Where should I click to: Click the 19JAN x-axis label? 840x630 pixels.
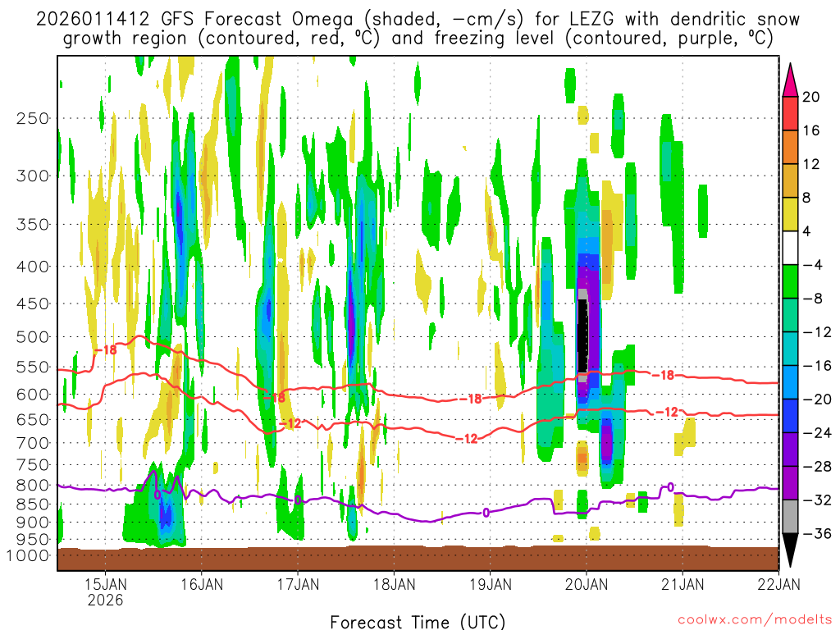click(491, 584)
